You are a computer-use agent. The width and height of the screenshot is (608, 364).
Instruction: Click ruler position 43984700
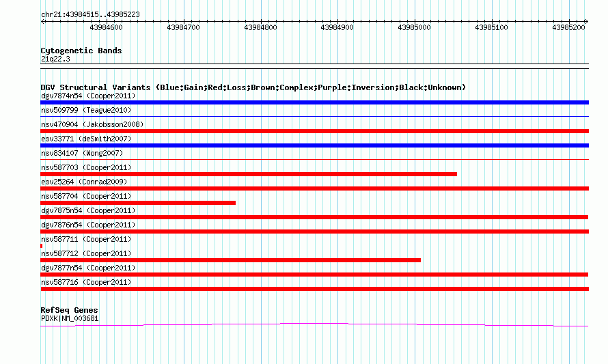point(183,27)
